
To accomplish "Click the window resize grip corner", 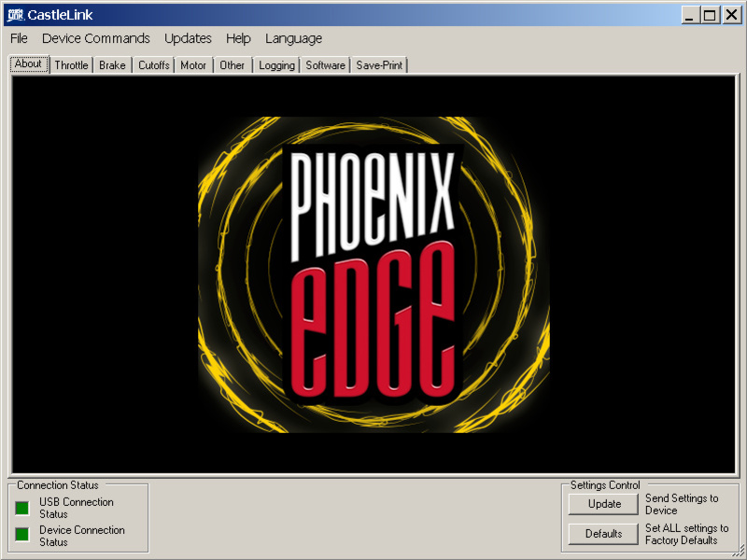I will (739, 552).
